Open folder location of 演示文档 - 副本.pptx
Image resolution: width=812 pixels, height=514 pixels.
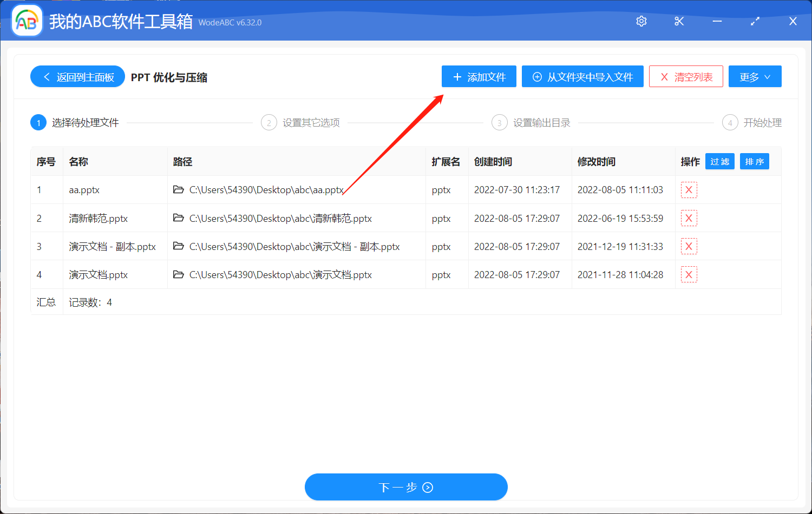click(179, 246)
